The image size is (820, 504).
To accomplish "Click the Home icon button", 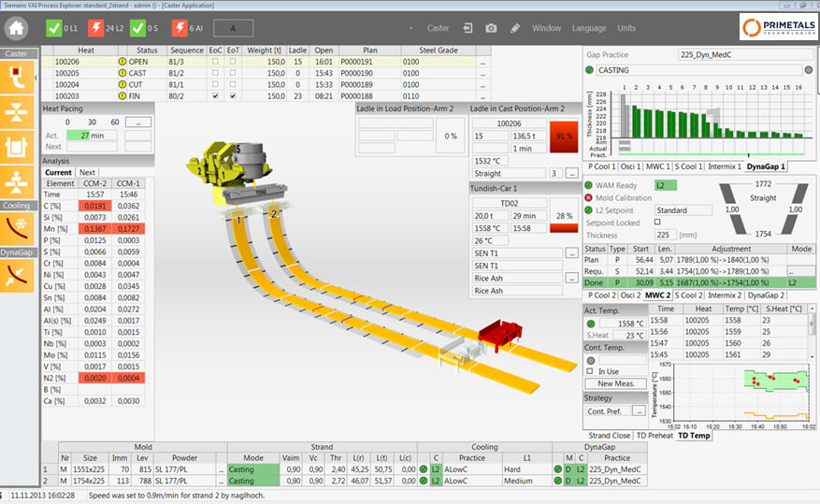I will pos(16,28).
